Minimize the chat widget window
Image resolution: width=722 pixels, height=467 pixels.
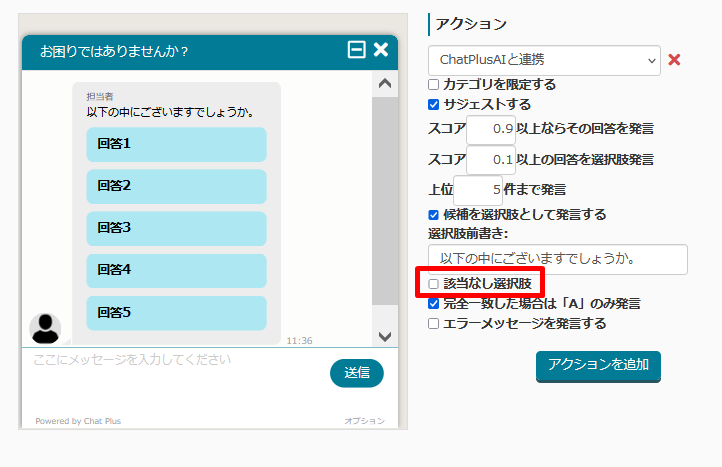356,50
